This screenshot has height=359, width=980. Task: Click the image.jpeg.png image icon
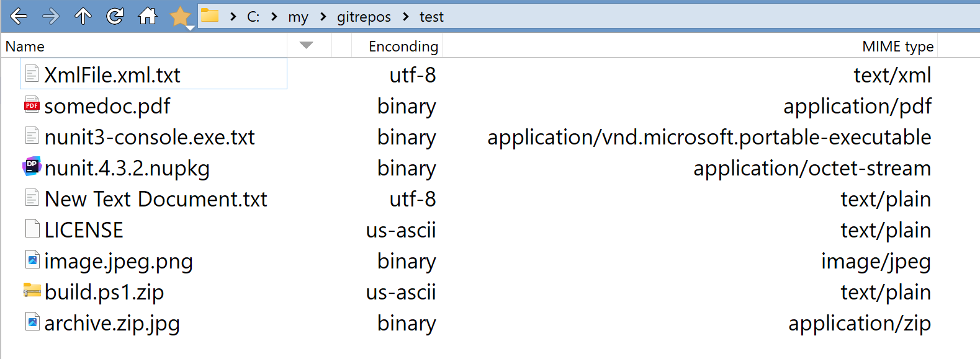[32, 260]
